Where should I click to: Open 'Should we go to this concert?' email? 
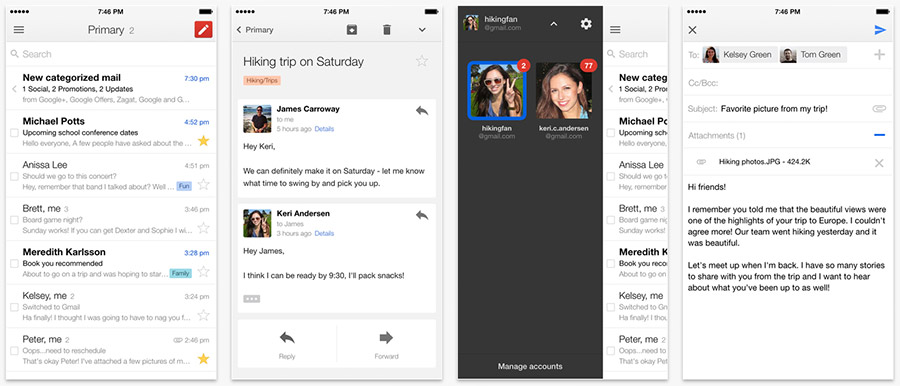coord(111,175)
